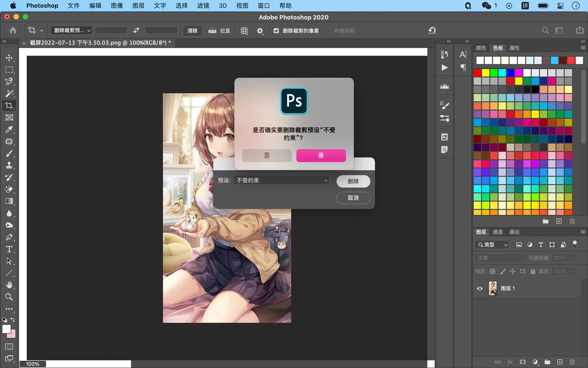
Task: Select the Line shape tool
Action: (9, 273)
